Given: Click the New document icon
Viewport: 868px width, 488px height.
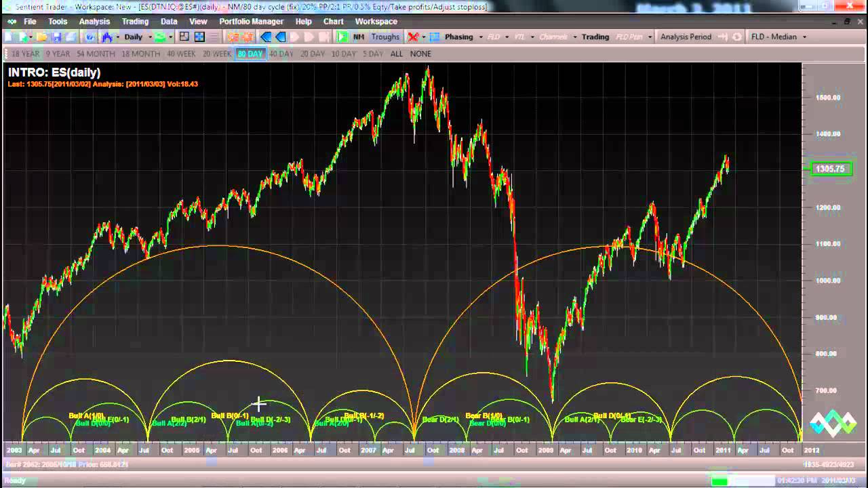Looking at the screenshot, I should tap(7, 37).
